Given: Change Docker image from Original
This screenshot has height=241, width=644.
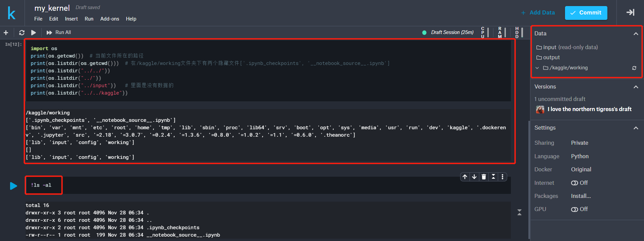Looking at the screenshot, I should pyautogui.click(x=581, y=169).
